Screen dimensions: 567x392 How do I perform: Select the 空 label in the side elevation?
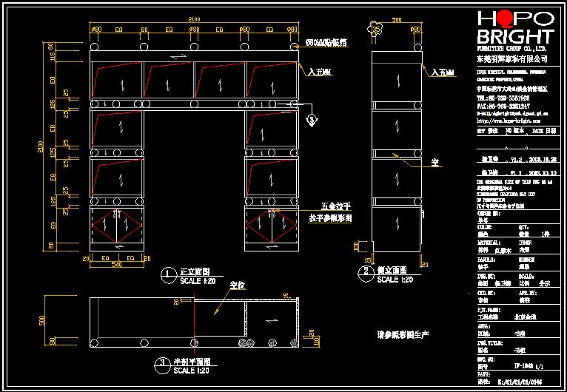435,163
